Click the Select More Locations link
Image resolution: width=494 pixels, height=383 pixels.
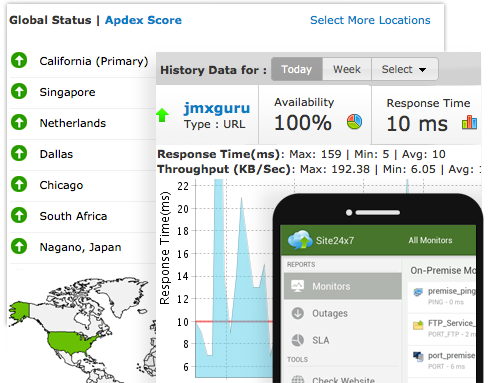tap(370, 20)
